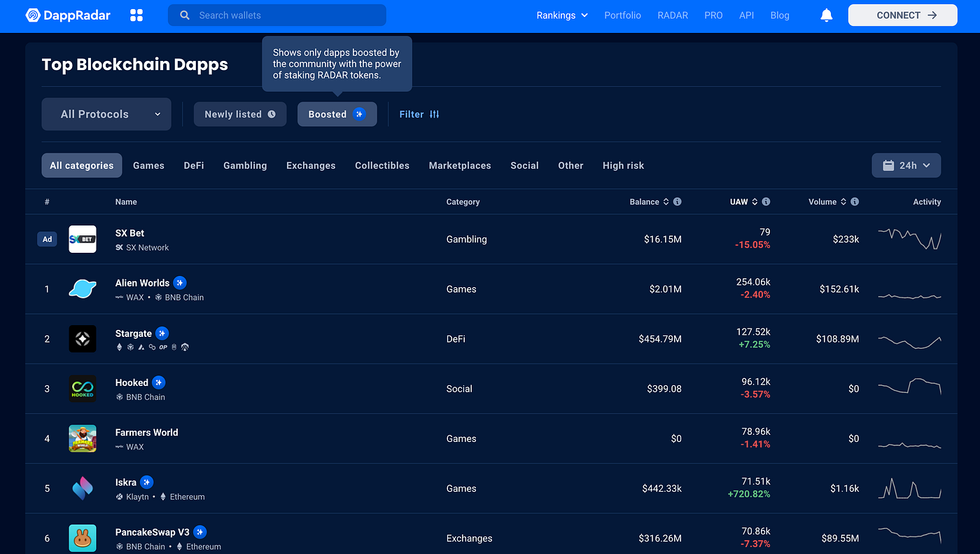Click boost badge next to Iskra
This screenshot has width=980, height=554.
coord(146,482)
